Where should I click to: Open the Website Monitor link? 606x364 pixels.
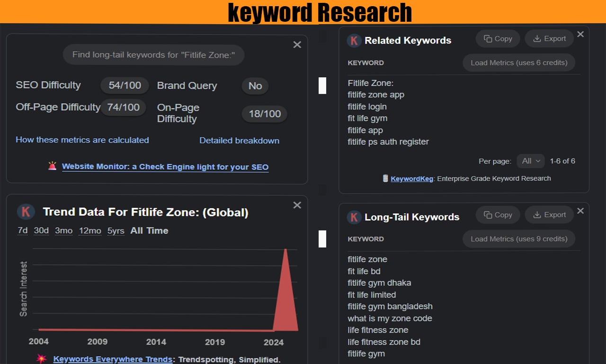165,167
